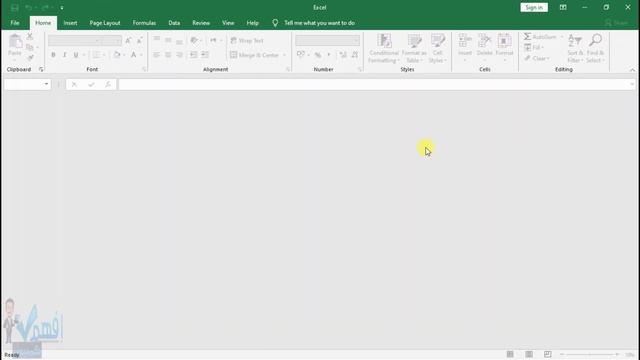Open the Clear dropdown in Editing group
Viewport: 640px width, 360px height.
(537, 58)
